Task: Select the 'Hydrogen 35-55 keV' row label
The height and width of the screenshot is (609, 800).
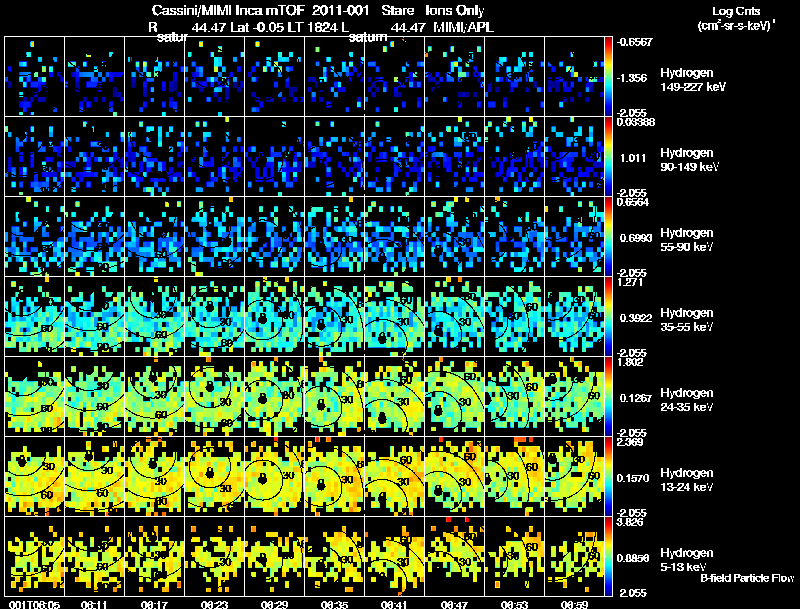Action: [x=687, y=320]
